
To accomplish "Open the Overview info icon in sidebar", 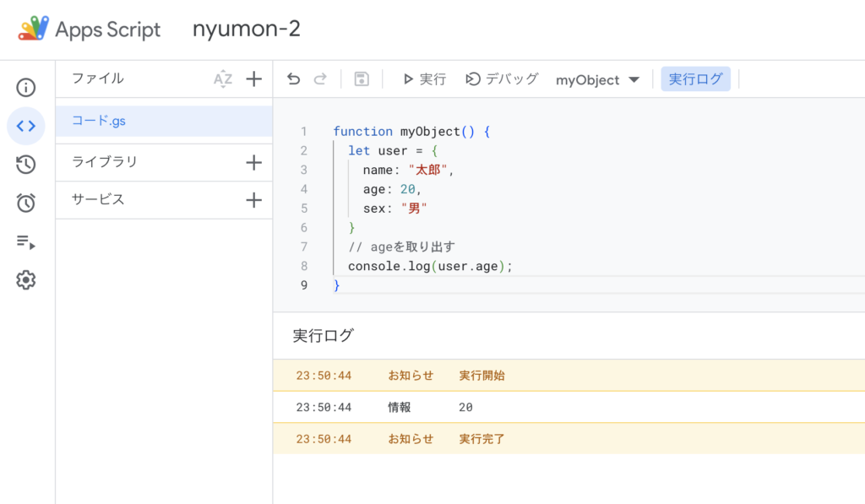I will pyautogui.click(x=26, y=87).
